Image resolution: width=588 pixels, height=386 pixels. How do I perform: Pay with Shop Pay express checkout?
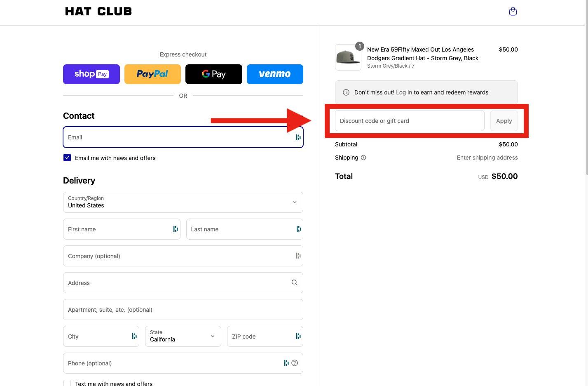(x=91, y=74)
